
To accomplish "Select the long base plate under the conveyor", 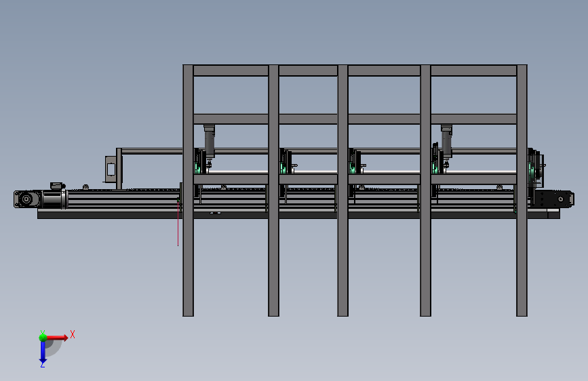I will [298, 215].
